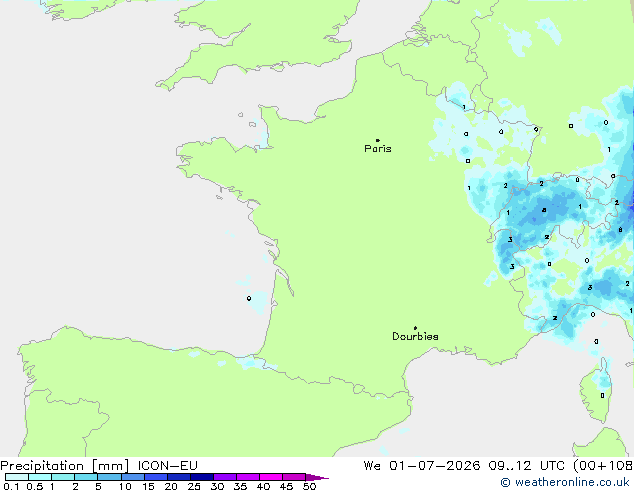Click the 'Precipitation [mm]' title text
634x490 pixels.
(65, 466)
